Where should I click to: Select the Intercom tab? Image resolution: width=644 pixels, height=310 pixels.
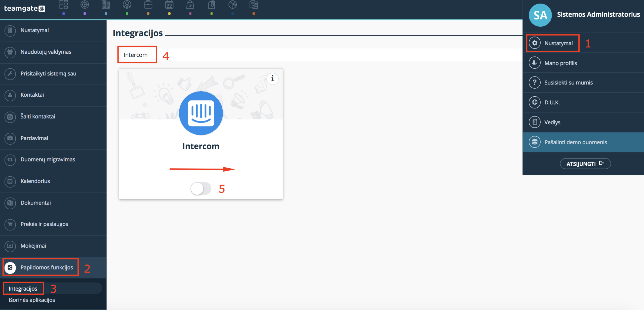(136, 55)
